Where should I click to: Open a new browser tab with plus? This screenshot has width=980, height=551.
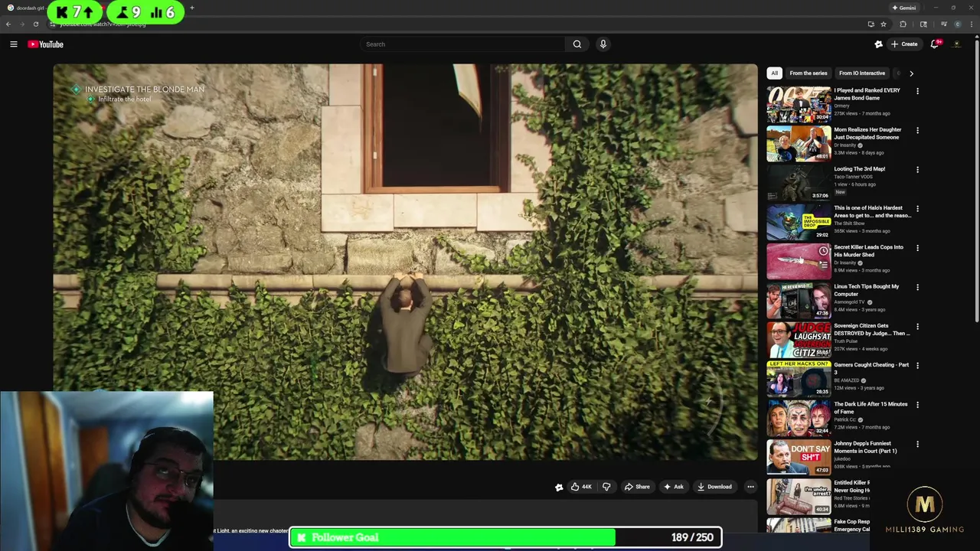tap(192, 8)
